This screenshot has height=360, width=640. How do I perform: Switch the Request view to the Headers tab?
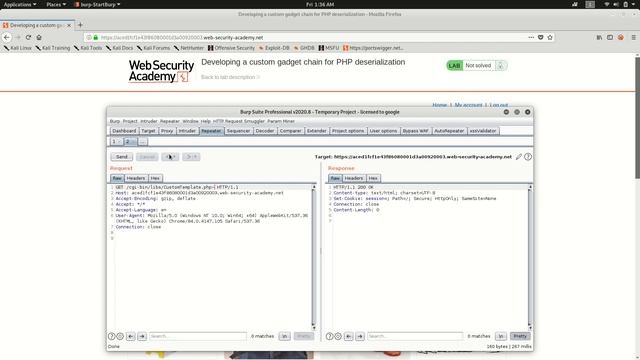[136, 178]
